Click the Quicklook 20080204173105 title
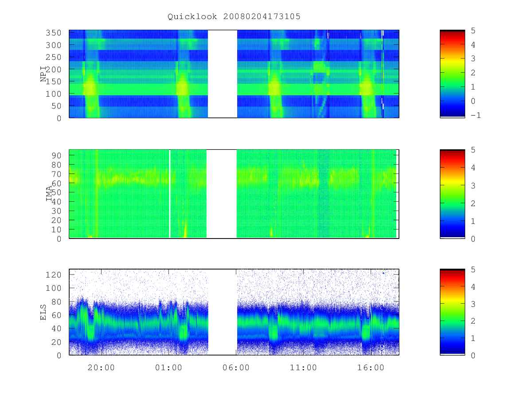The height and width of the screenshot is (399, 532). [234, 17]
